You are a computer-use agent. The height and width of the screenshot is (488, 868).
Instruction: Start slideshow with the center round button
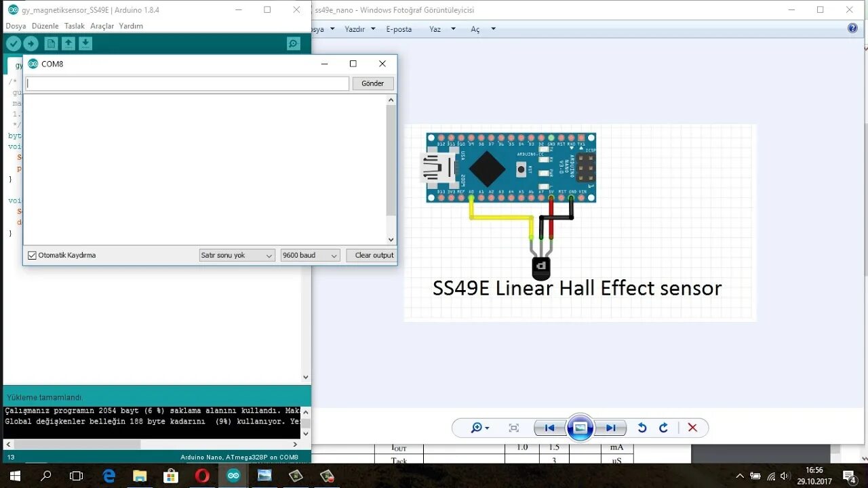pyautogui.click(x=580, y=428)
